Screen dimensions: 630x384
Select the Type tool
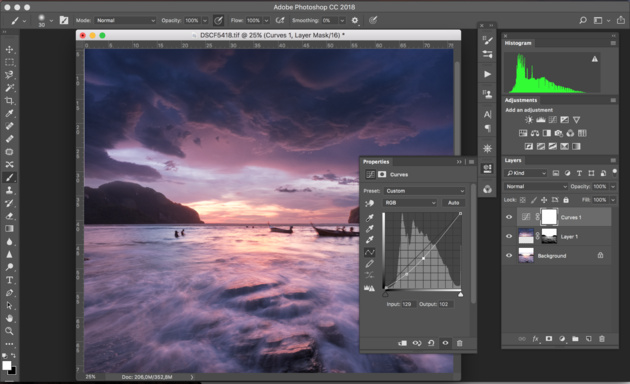pyautogui.click(x=9, y=280)
